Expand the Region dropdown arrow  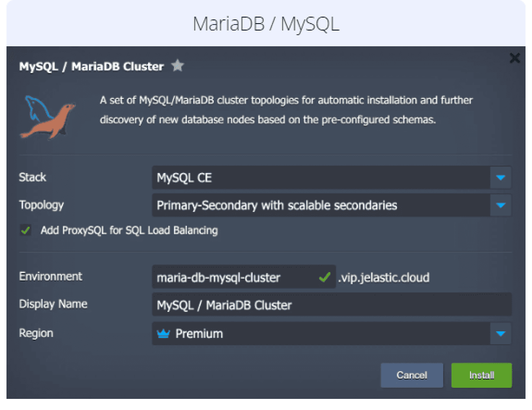(x=501, y=334)
